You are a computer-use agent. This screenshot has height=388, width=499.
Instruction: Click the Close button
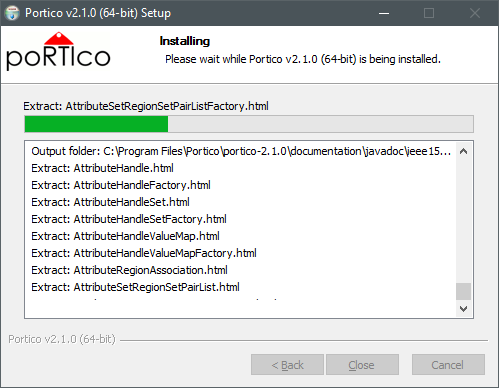click(362, 365)
